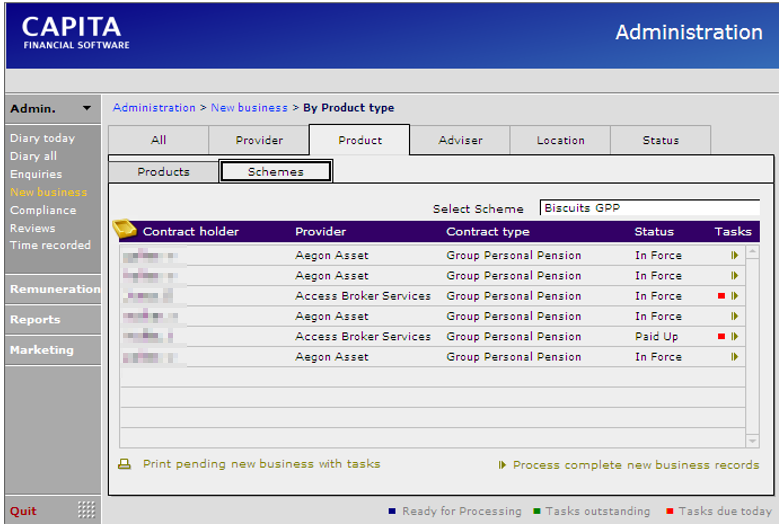
Task: Click task arrow on In Force Access Broker row
Action: pyautogui.click(x=734, y=296)
